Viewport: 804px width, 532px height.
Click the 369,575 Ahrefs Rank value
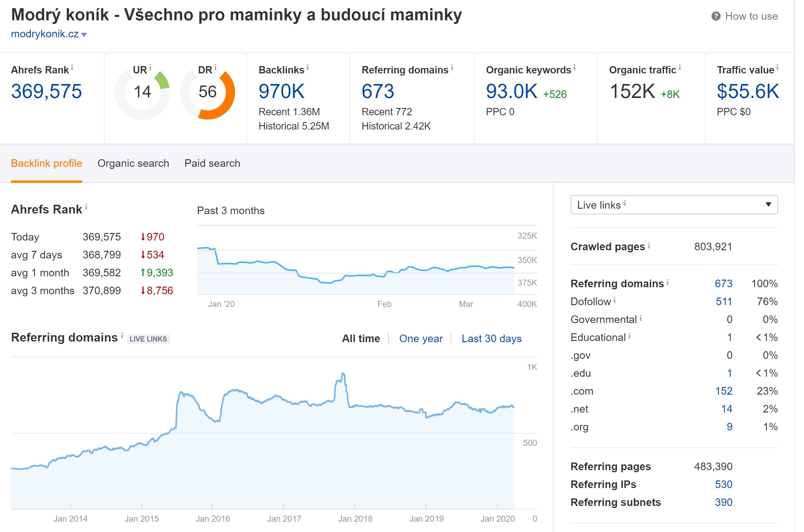point(46,91)
